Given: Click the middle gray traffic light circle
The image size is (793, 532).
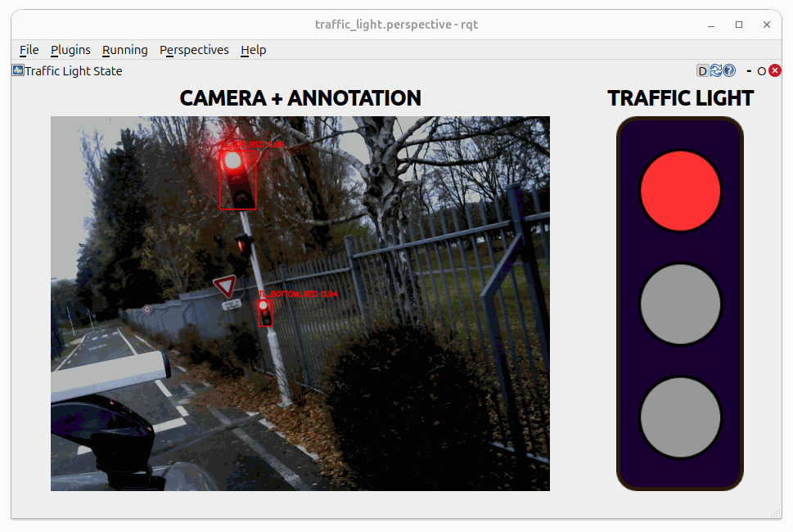Looking at the screenshot, I should point(680,304).
